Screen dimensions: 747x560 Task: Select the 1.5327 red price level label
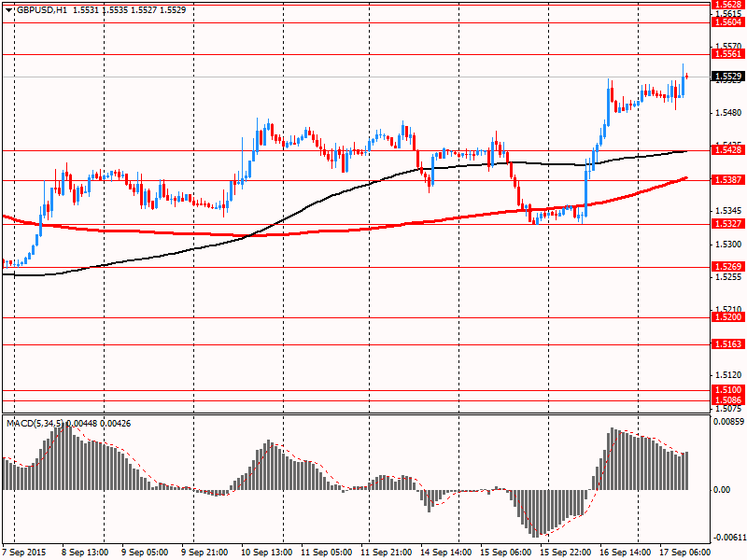727,224
